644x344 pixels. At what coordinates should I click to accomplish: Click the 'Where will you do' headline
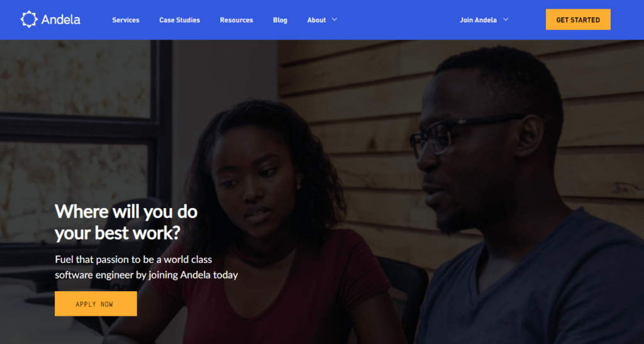click(126, 212)
